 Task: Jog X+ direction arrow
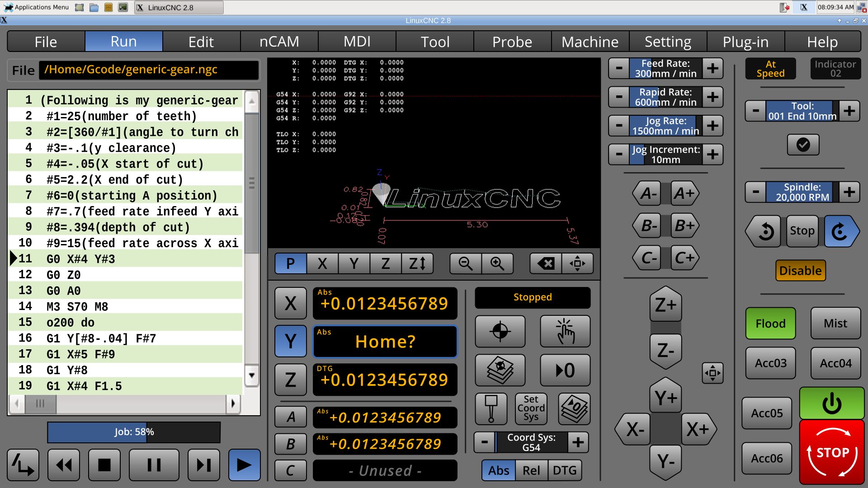point(698,429)
